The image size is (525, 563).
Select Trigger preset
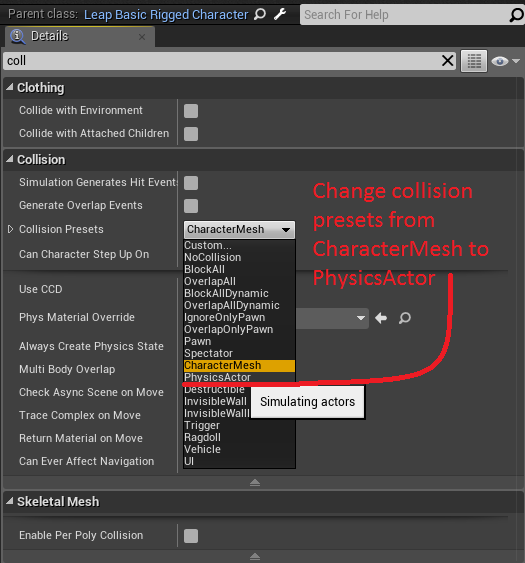(239, 425)
